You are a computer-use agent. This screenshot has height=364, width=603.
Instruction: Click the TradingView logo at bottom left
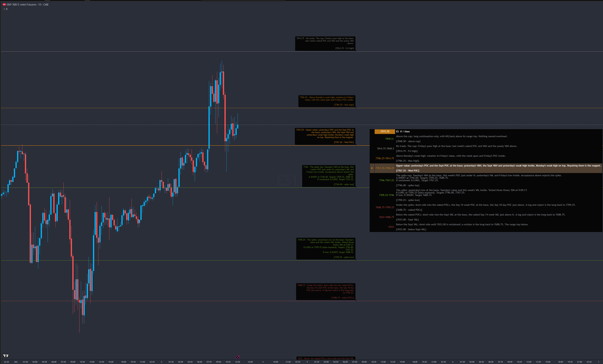tap(6, 356)
